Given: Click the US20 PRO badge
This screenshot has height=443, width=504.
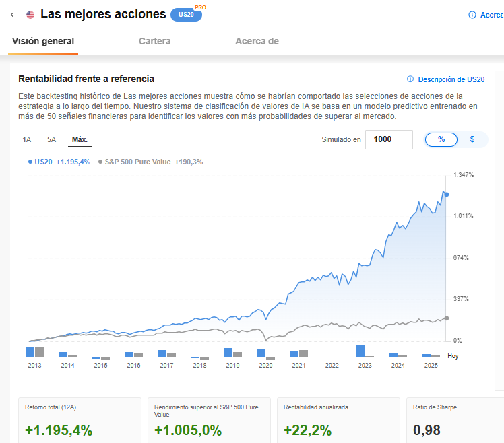Looking at the screenshot, I should (x=186, y=15).
